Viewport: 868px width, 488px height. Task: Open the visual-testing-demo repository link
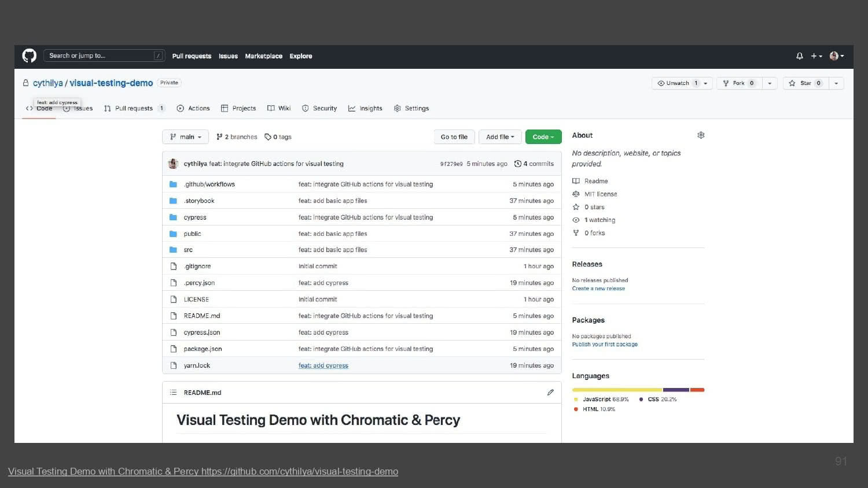(111, 83)
